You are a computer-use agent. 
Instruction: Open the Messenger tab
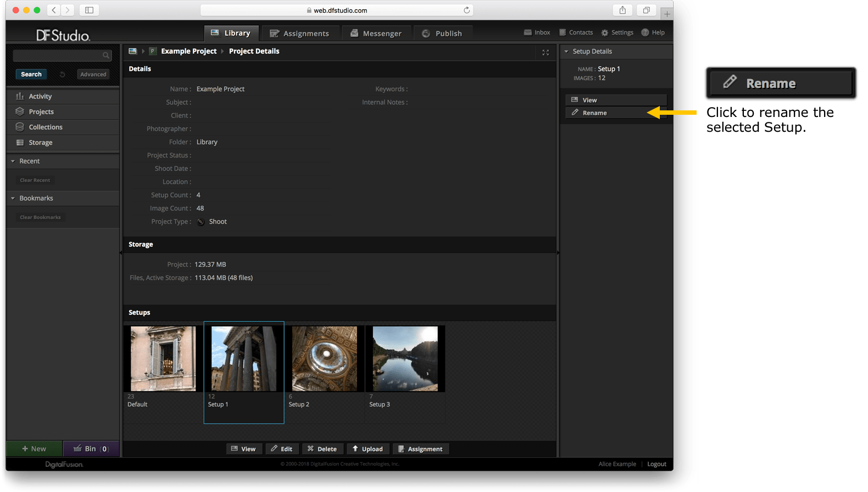pyautogui.click(x=376, y=33)
